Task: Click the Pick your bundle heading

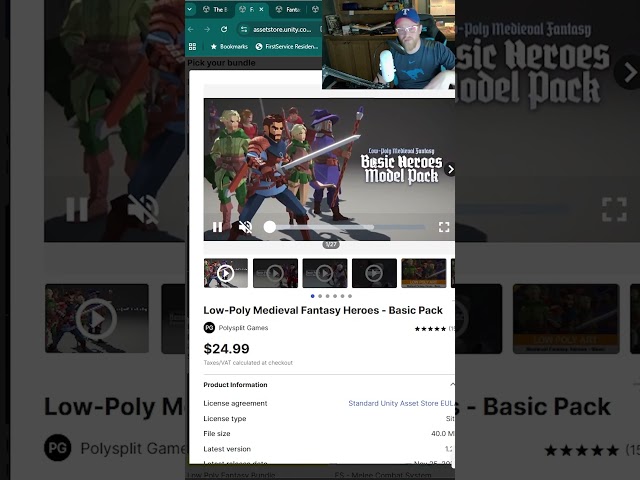Action: [x=221, y=63]
